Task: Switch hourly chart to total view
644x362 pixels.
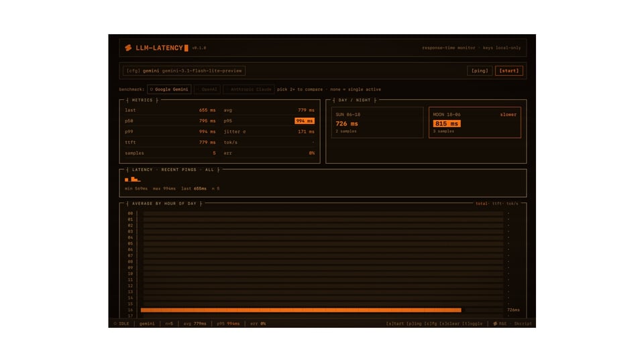Action: tap(481, 204)
